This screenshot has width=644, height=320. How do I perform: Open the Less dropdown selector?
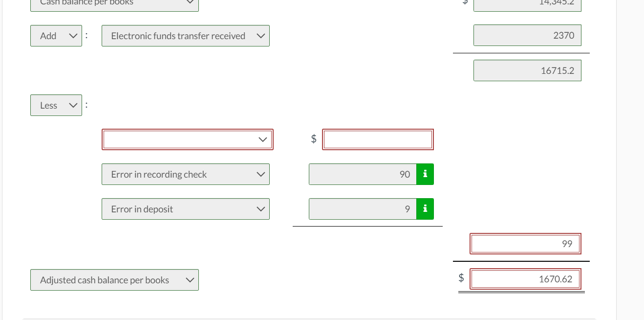(x=56, y=105)
